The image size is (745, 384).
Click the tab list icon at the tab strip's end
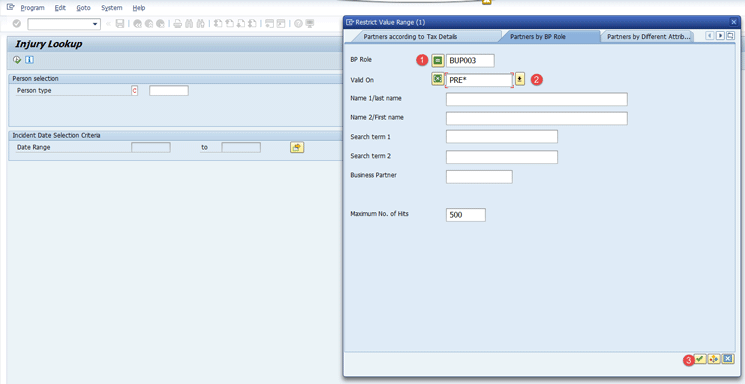pos(730,36)
